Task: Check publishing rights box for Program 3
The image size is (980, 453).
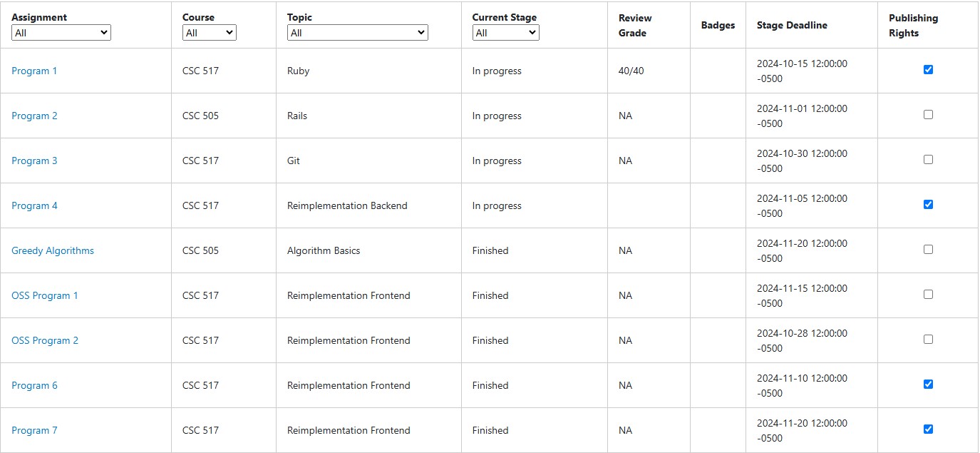Action: (928, 159)
